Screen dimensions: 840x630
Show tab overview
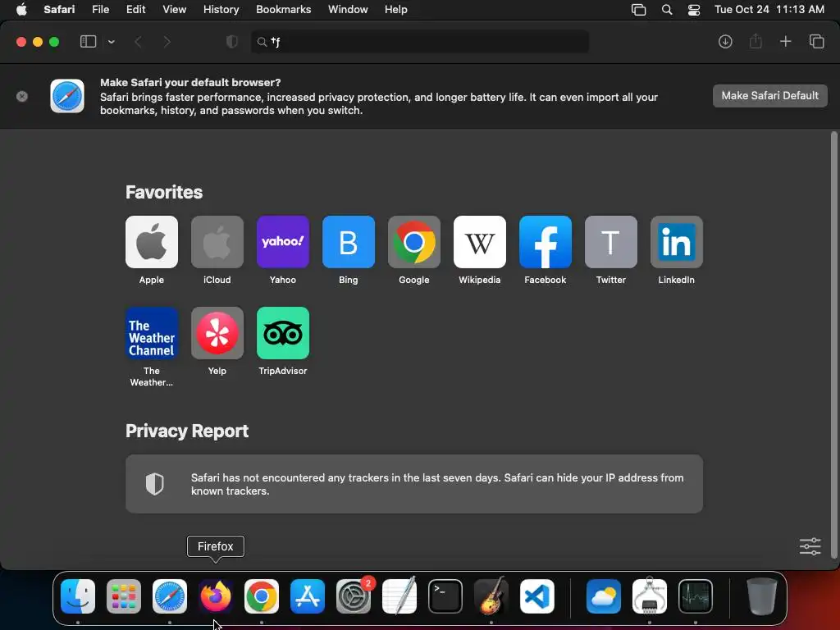tap(816, 42)
